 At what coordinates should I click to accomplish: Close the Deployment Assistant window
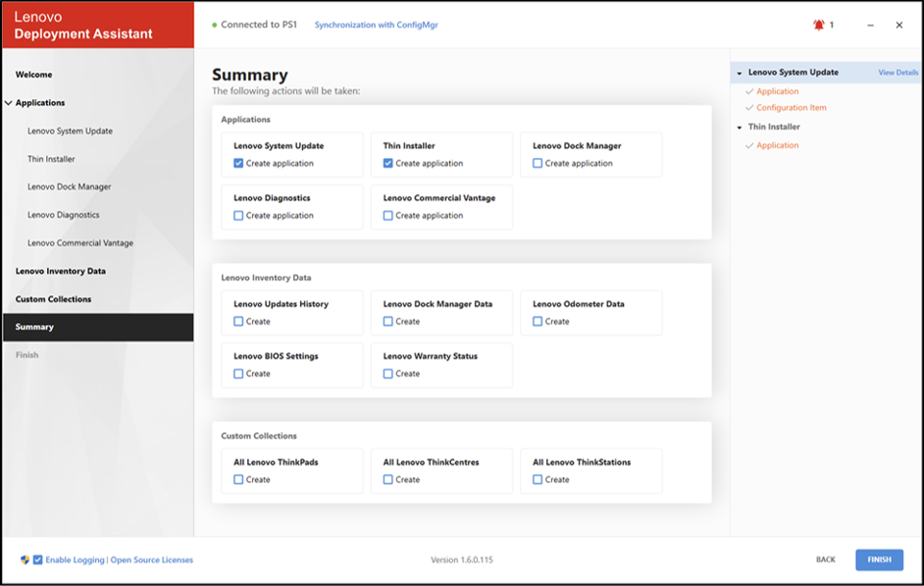click(899, 25)
